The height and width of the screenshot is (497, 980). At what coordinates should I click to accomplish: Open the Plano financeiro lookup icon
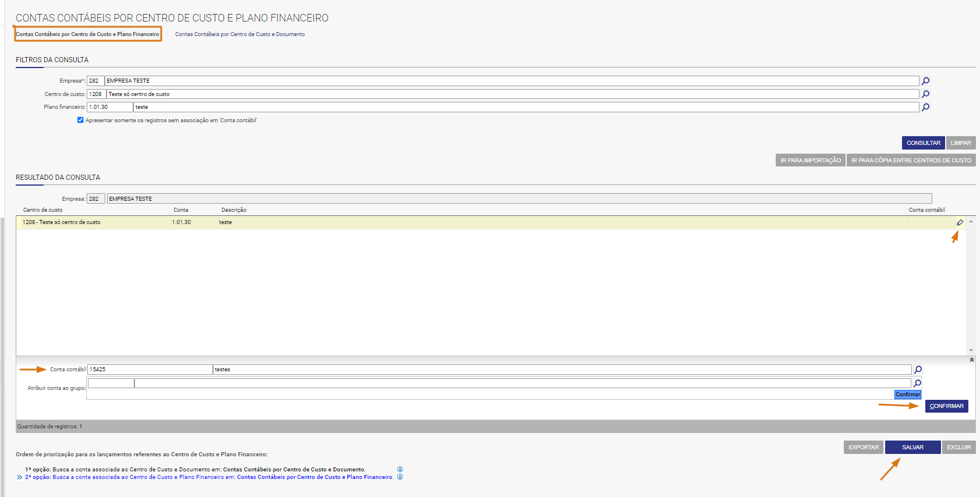coord(925,107)
